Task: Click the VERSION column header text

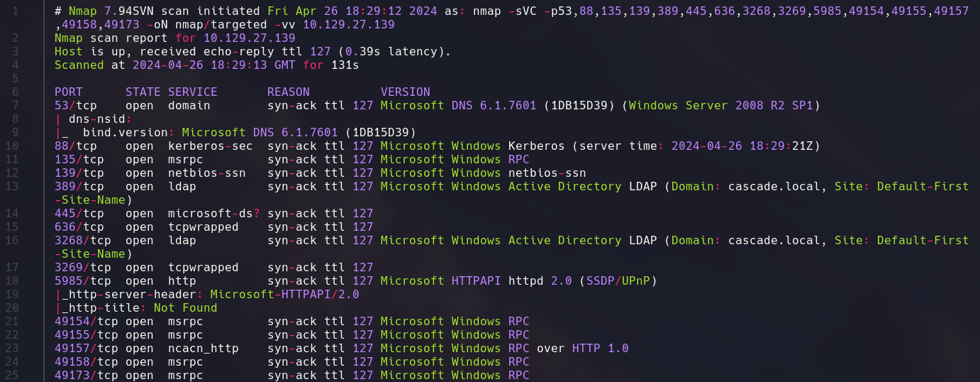Action: point(406,92)
